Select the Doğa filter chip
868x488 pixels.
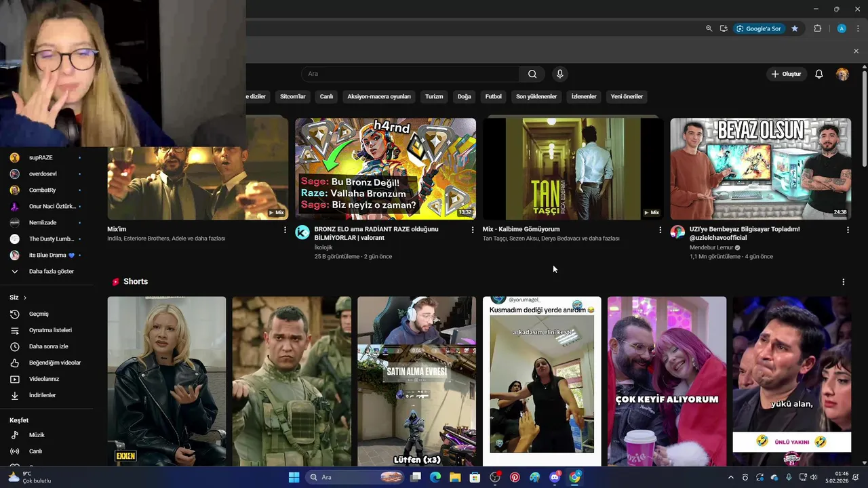point(464,96)
